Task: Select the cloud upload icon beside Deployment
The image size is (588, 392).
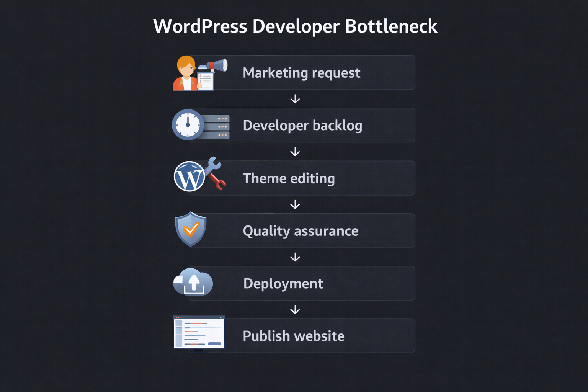Action: (x=193, y=283)
